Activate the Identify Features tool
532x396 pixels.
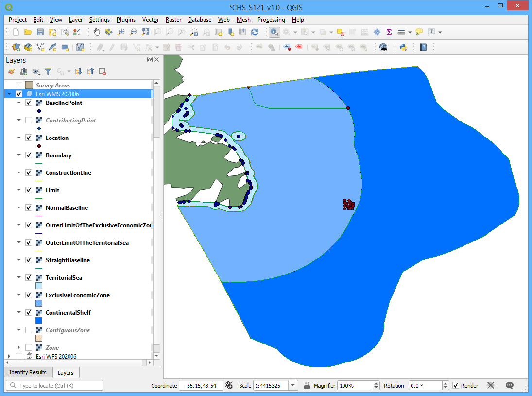274,32
